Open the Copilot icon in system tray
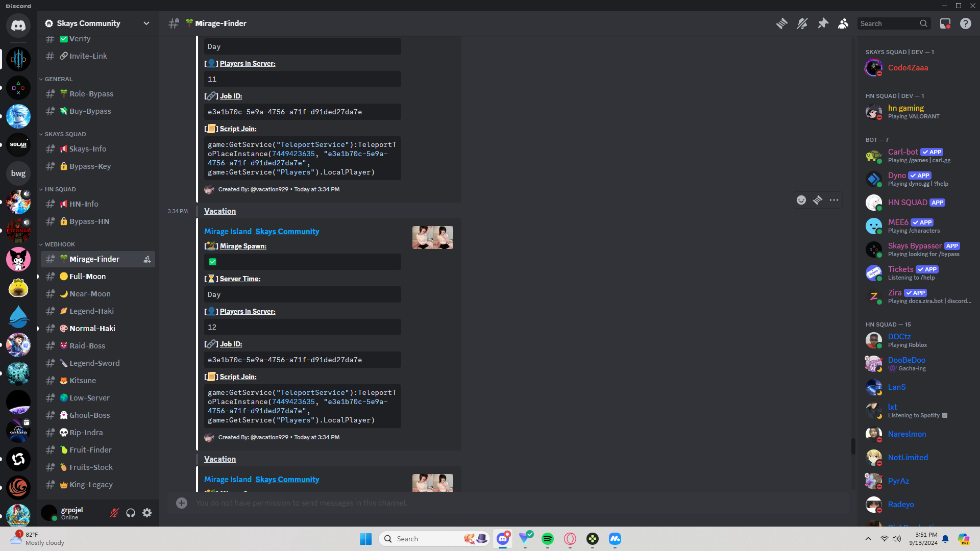Viewport: 980px width, 551px height. coord(964,539)
